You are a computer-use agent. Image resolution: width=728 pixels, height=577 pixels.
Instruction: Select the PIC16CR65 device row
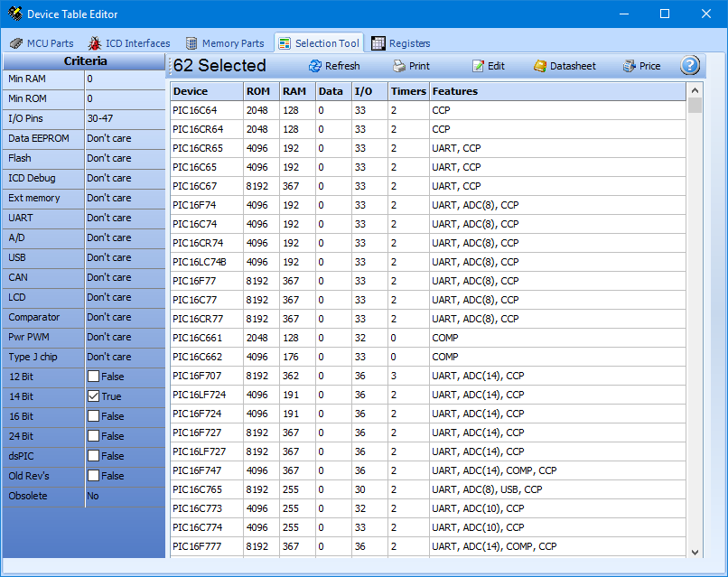pyautogui.click(x=428, y=149)
